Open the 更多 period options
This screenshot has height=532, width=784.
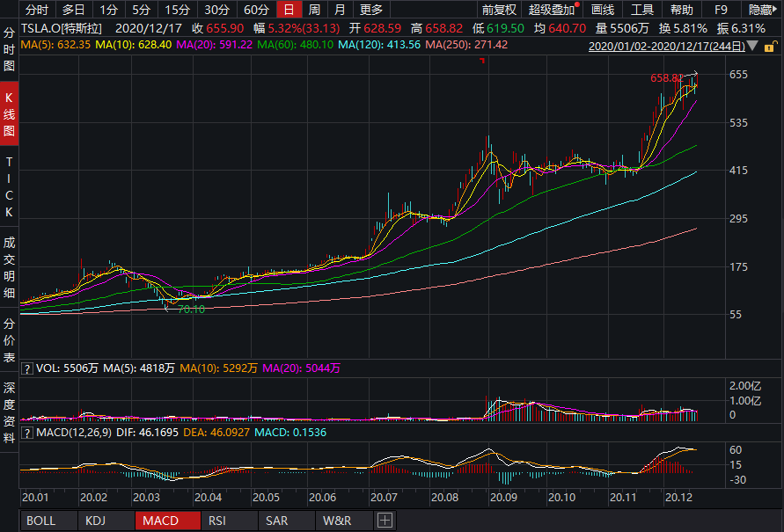pyautogui.click(x=372, y=10)
